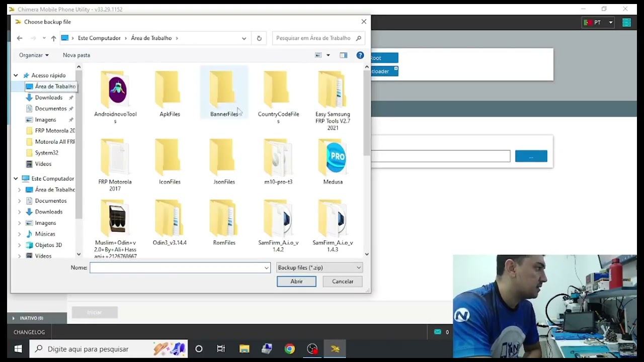644x362 pixels.
Task: Open the CountryCodeFiles folder
Action: tap(278, 97)
